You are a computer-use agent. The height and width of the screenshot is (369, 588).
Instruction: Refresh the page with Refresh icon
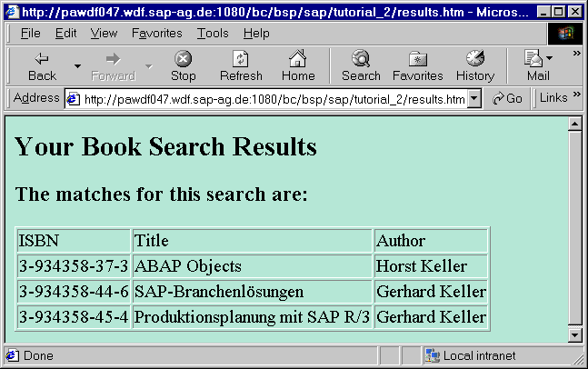(x=241, y=59)
